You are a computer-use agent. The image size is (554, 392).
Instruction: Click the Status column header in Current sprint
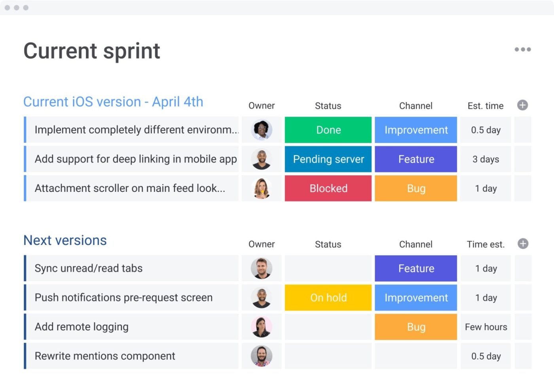tap(328, 106)
